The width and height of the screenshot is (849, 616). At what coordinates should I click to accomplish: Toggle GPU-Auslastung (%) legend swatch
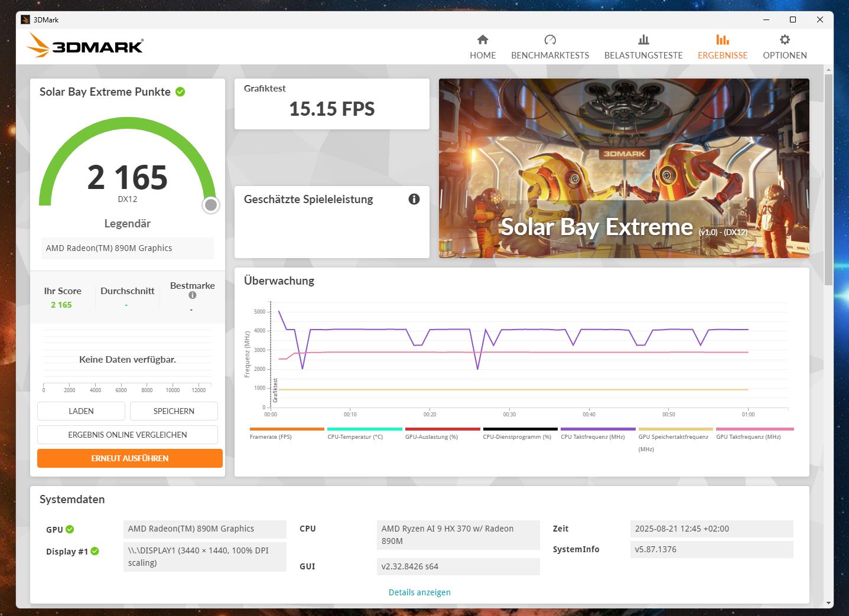tap(443, 429)
